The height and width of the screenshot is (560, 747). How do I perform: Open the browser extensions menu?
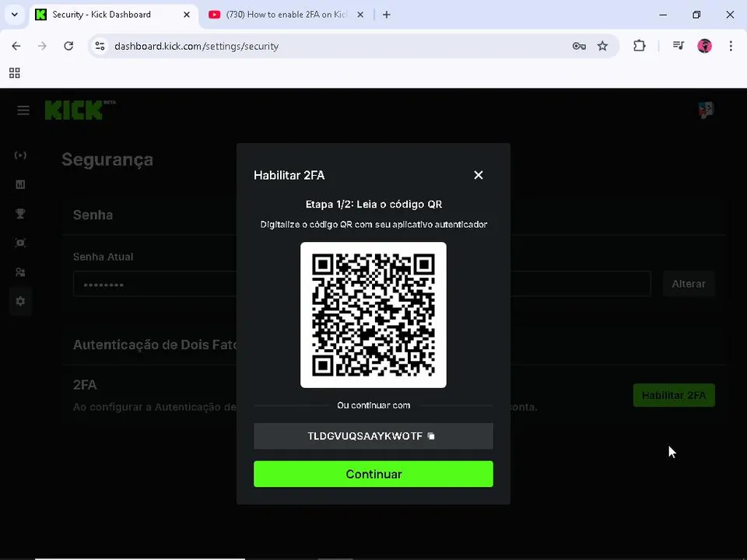(x=640, y=46)
